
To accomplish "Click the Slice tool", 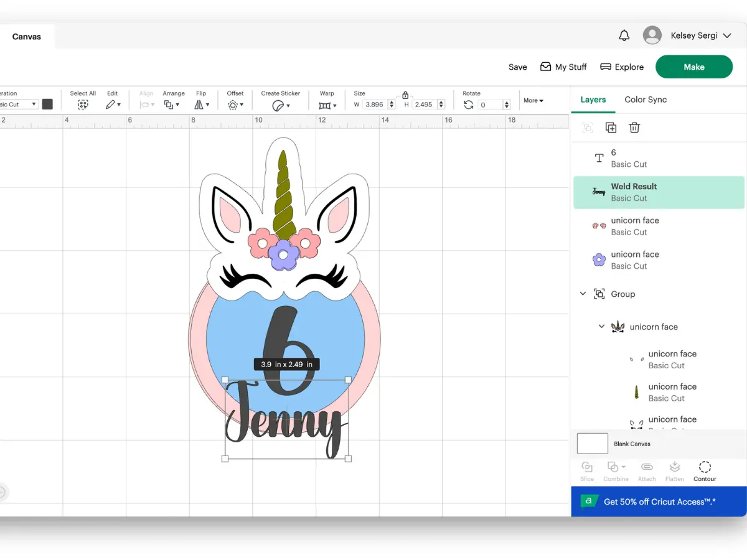I will coord(587,471).
